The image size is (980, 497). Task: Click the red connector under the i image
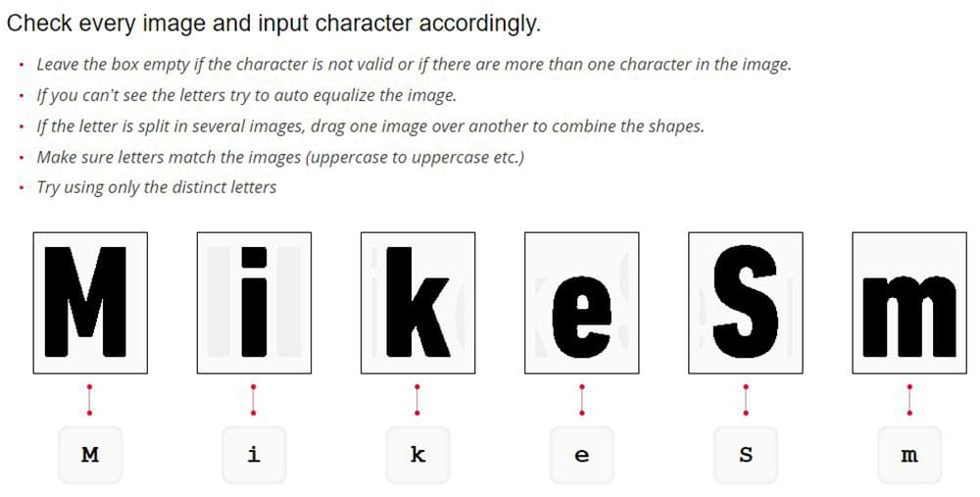(254, 399)
